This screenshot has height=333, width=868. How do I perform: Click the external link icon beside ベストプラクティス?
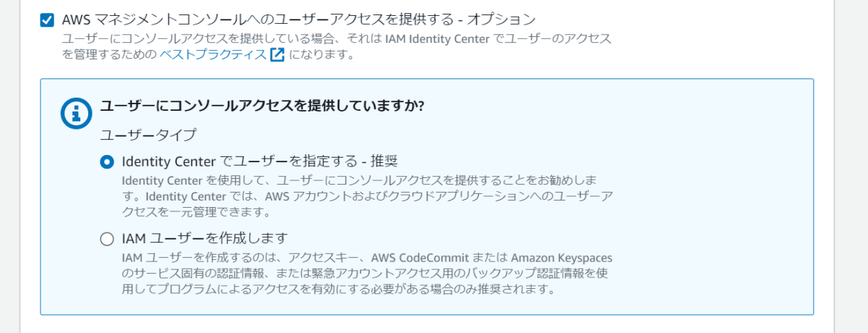[277, 54]
